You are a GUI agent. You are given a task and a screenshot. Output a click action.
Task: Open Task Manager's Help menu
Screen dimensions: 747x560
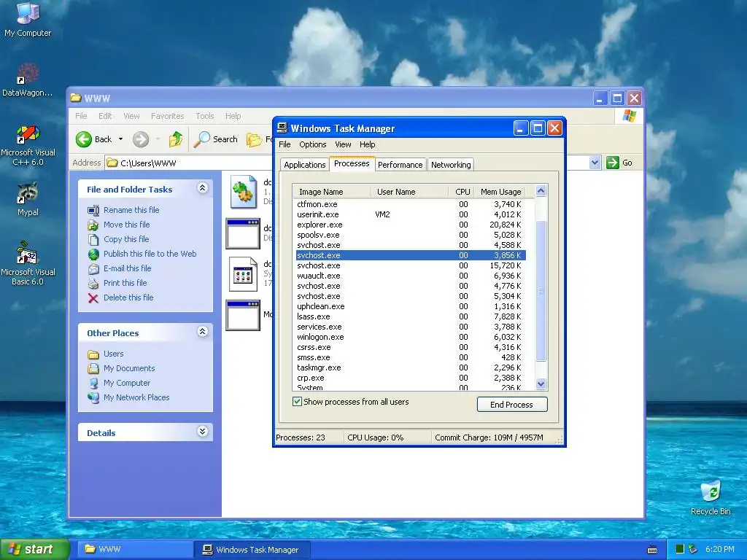click(367, 144)
